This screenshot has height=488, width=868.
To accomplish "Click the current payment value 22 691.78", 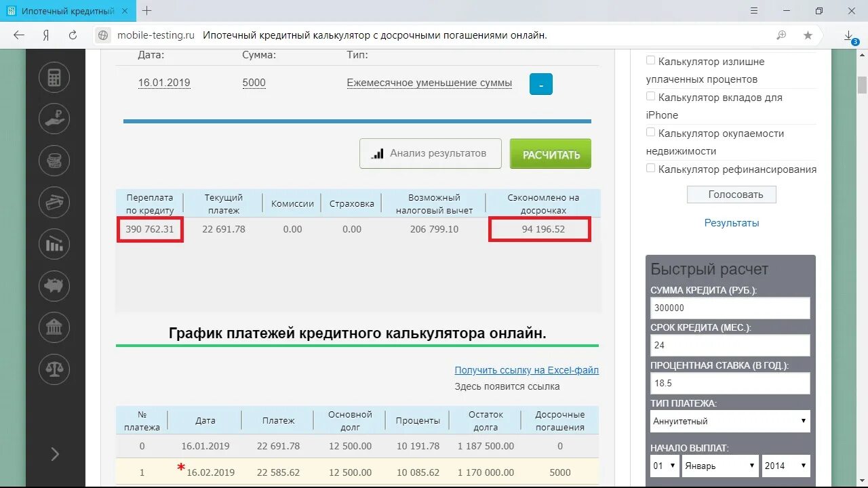I will click(x=224, y=229).
